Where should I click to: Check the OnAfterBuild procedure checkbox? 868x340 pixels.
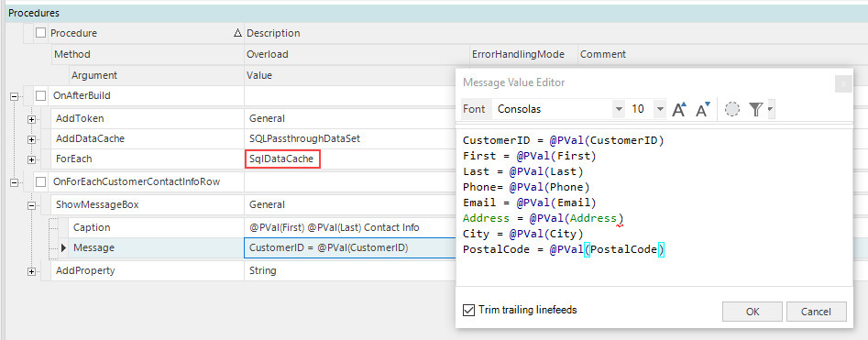point(41,96)
